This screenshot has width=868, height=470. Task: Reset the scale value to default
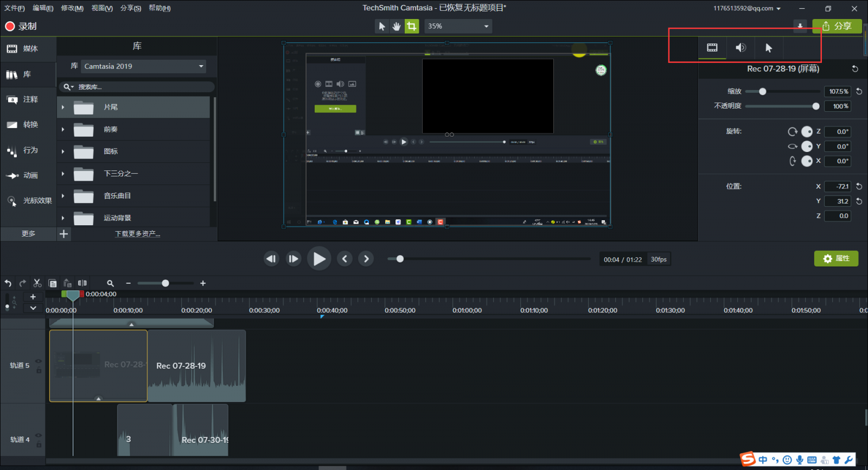859,92
